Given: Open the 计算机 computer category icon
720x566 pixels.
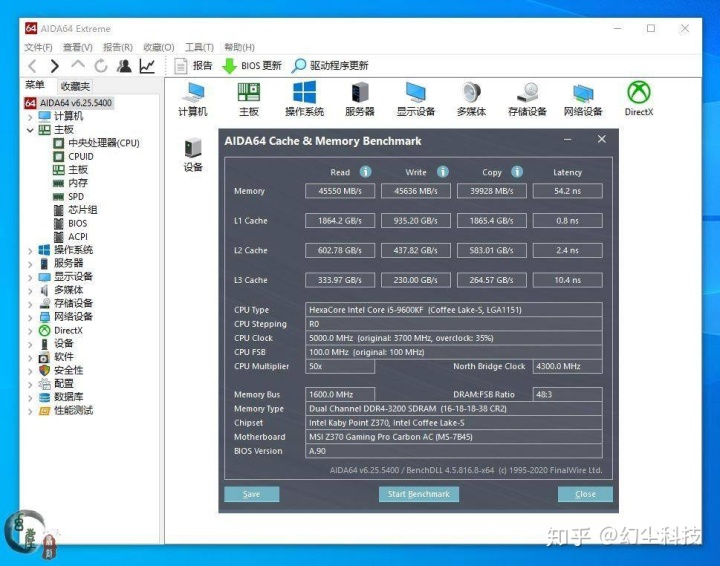Looking at the screenshot, I should 193,99.
